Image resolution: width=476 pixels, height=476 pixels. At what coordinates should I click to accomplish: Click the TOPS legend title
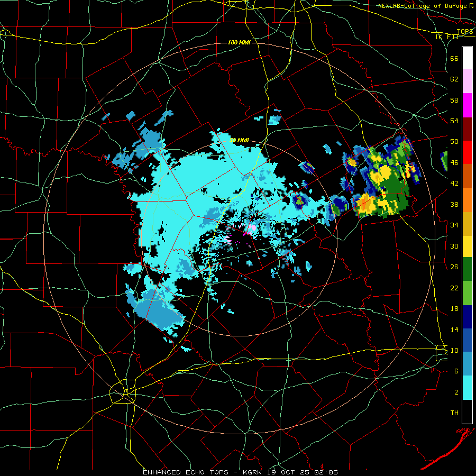coord(465,32)
